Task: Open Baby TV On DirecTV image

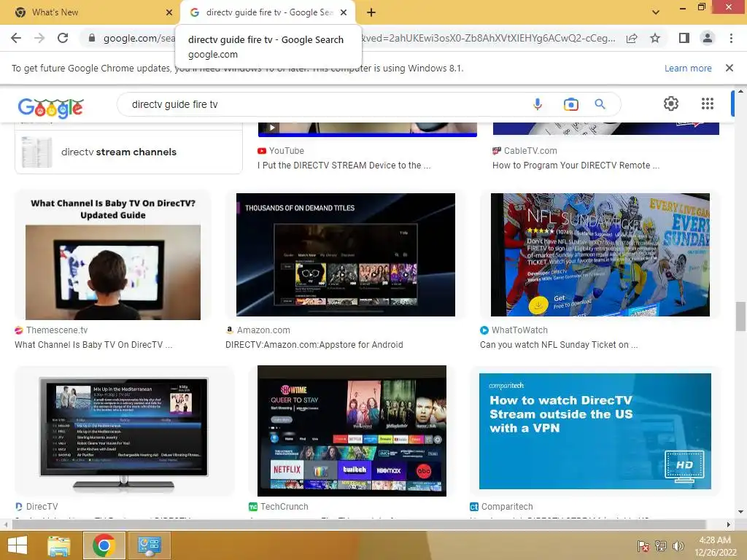Action: (x=113, y=256)
